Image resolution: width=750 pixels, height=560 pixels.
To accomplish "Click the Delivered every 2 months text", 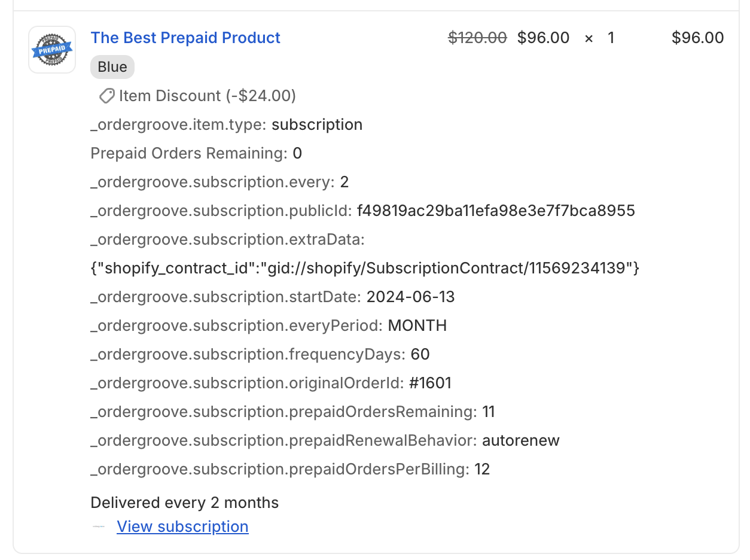I will [x=185, y=503].
